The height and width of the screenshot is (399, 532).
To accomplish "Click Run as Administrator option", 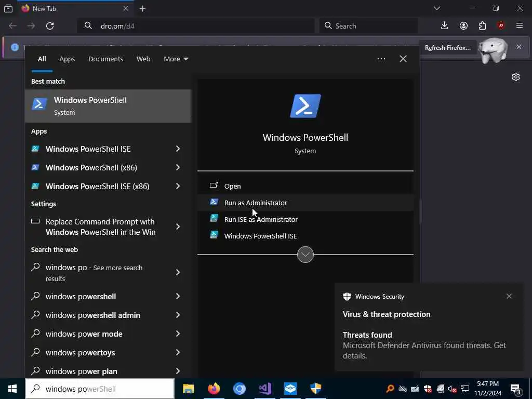I will [305, 203].
